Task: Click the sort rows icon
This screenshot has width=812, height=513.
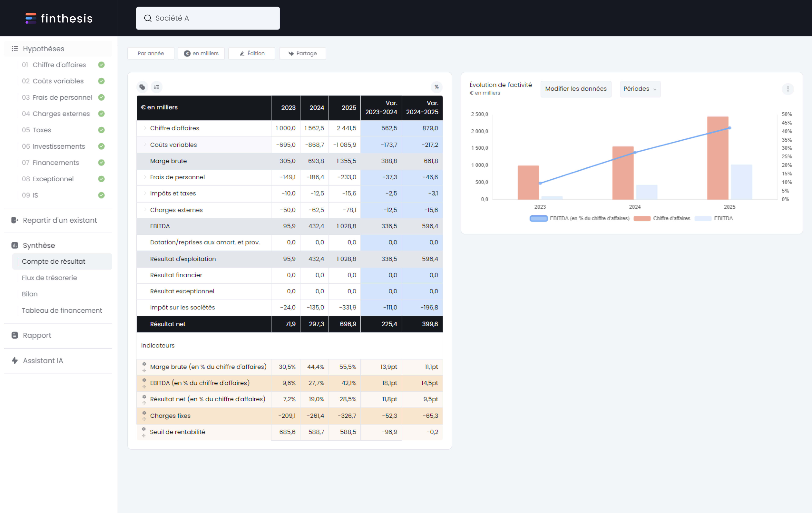Action: [156, 87]
